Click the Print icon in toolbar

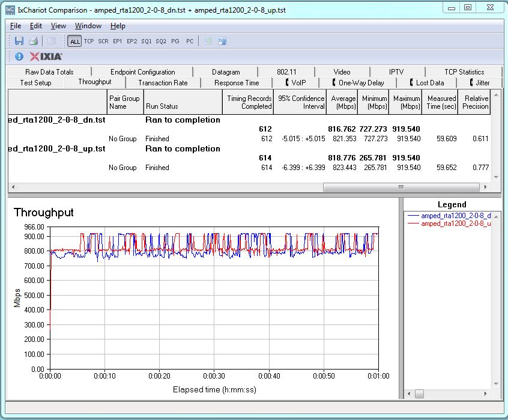pyautogui.click(x=34, y=41)
